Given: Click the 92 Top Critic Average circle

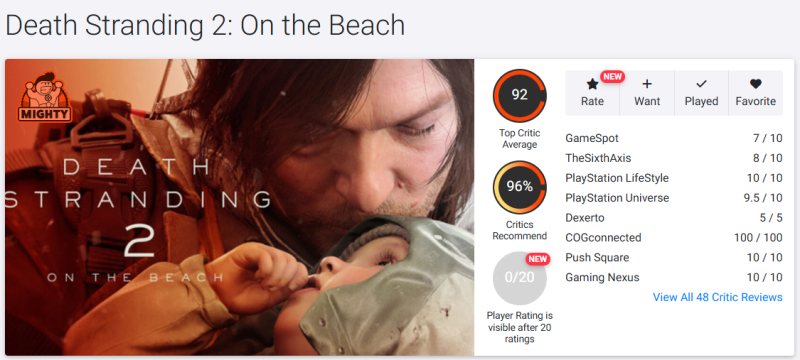Looking at the screenshot, I should point(519,95).
